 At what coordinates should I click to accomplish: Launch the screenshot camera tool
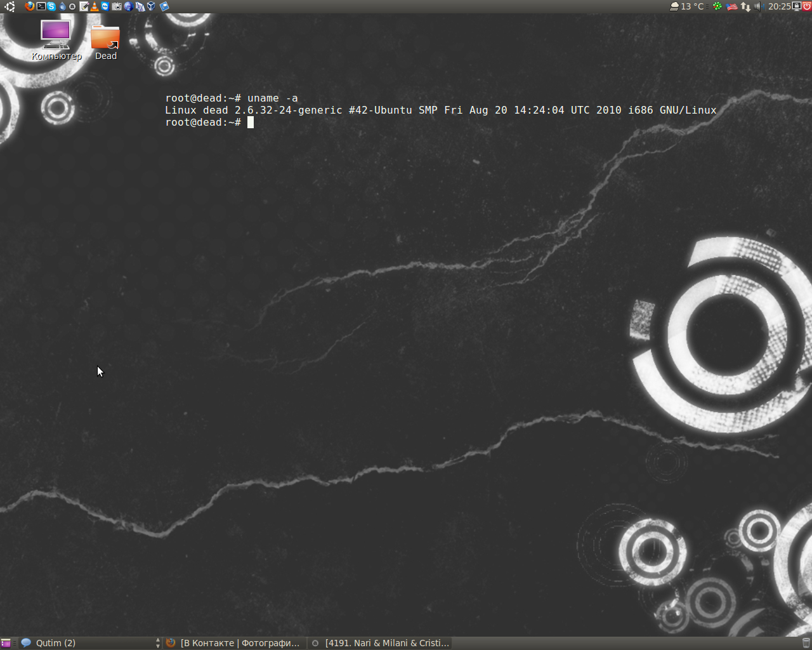point(117,6)
